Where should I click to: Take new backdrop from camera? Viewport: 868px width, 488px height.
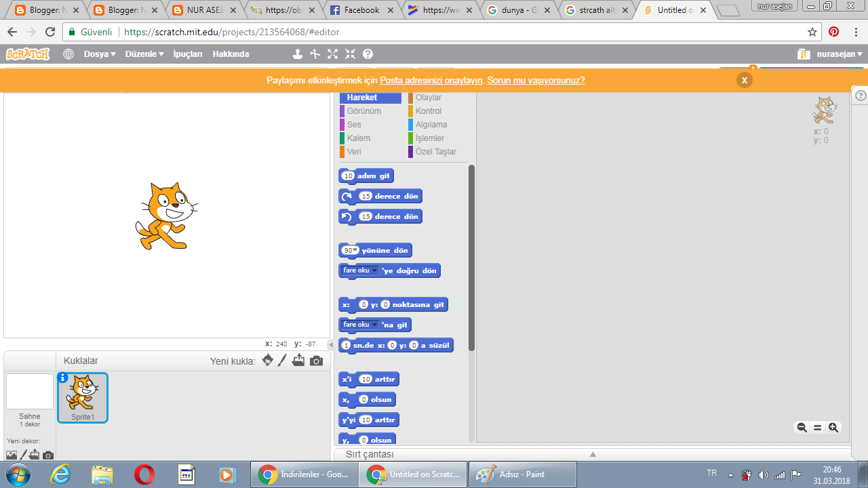pos(48,455)
